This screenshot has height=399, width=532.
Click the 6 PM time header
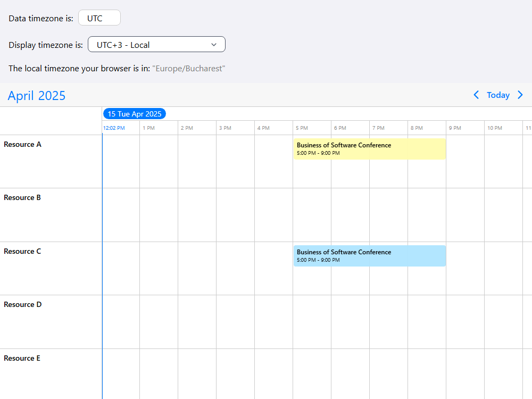click(340, 128)
